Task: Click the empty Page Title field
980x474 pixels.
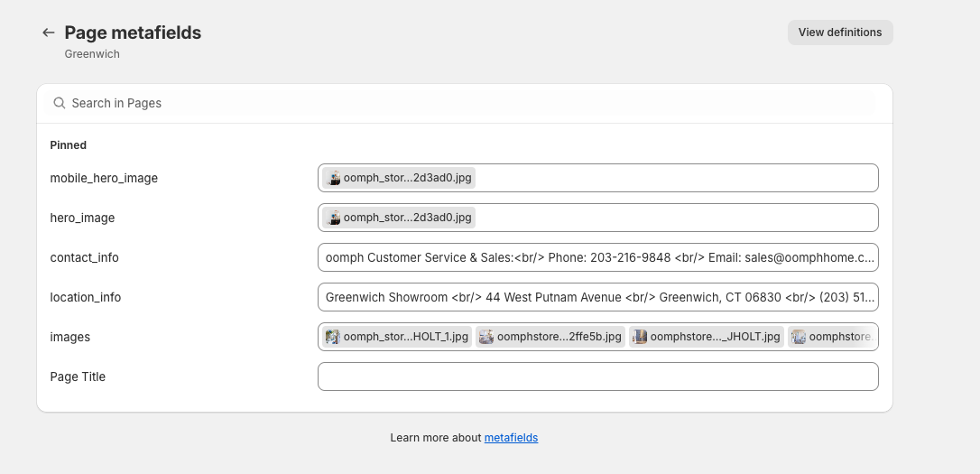Action: tap(598, 376)
